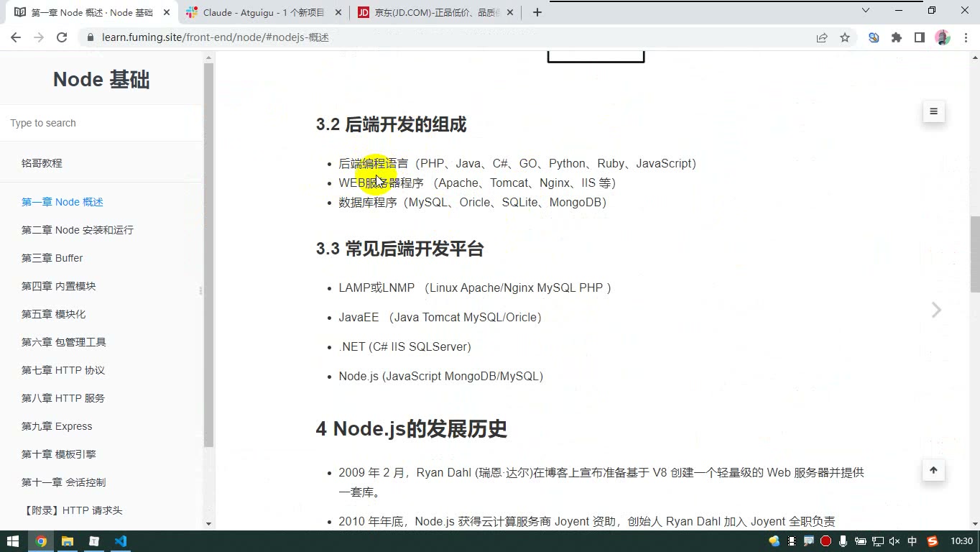Image resolution: width=980 pixels, height=552 pixels.
Task: Click heading 3.3 常见后端开发平台
Action: coord(399,249)
